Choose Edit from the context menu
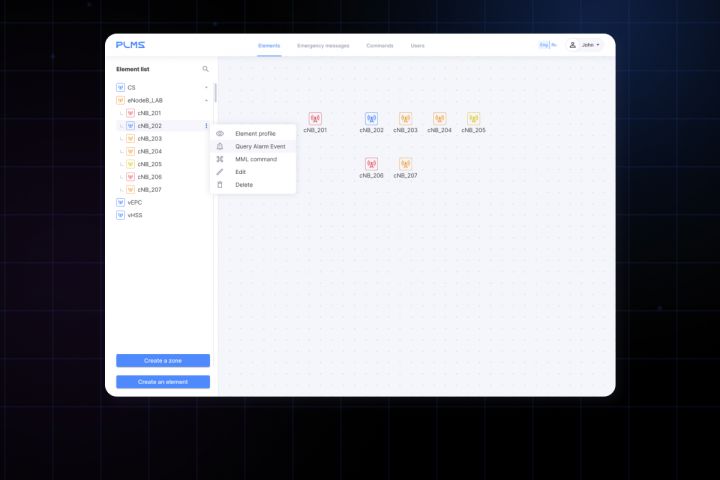 253,172
